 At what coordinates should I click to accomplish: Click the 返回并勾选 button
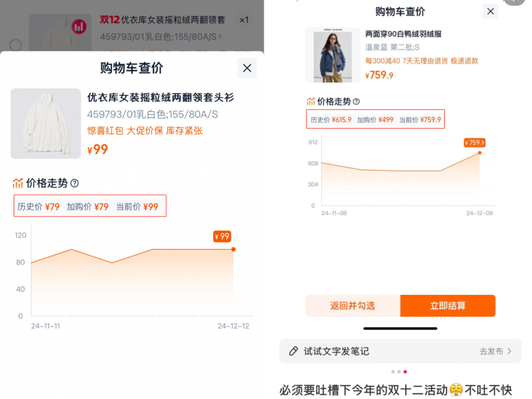point(353,306)
